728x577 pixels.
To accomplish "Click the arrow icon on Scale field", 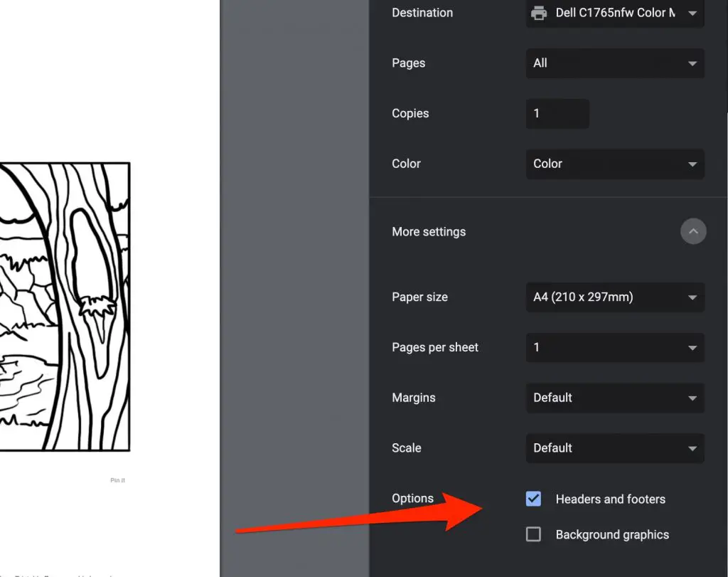I will tap(692, 449).
